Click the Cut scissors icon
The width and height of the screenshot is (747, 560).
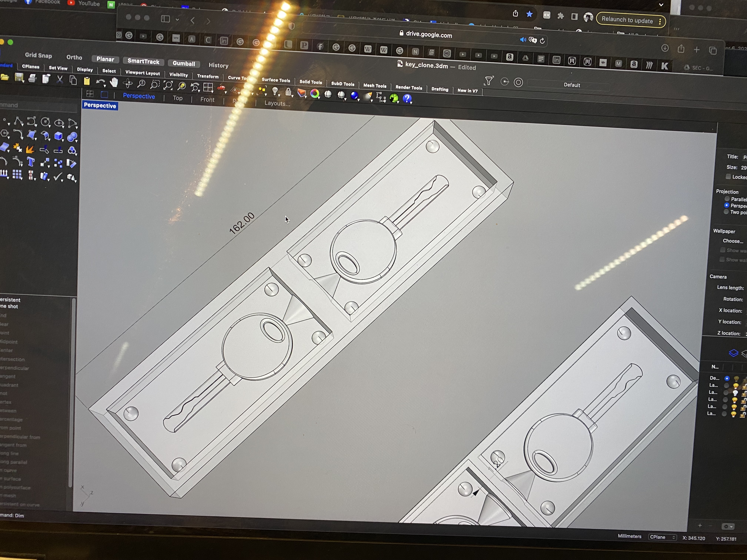tap(60, 80)
